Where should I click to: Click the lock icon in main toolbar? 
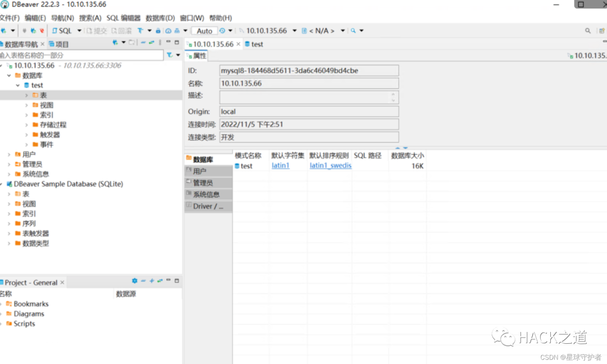(x=158, y=30)
